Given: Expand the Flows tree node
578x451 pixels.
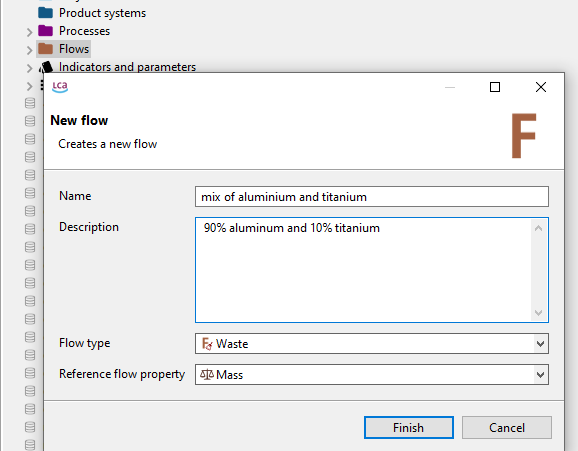Looking at the screenshot, I should click(29, 50).
